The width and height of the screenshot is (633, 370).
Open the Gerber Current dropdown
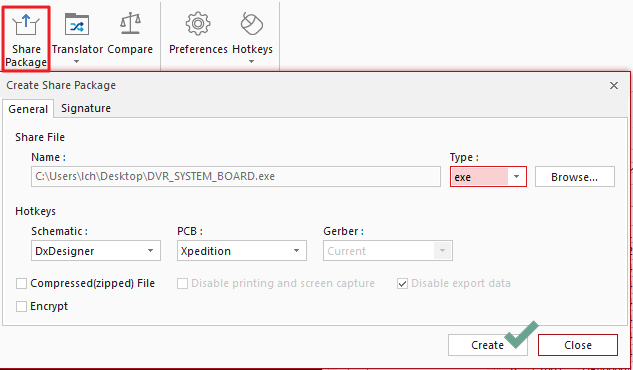point(388,251)
